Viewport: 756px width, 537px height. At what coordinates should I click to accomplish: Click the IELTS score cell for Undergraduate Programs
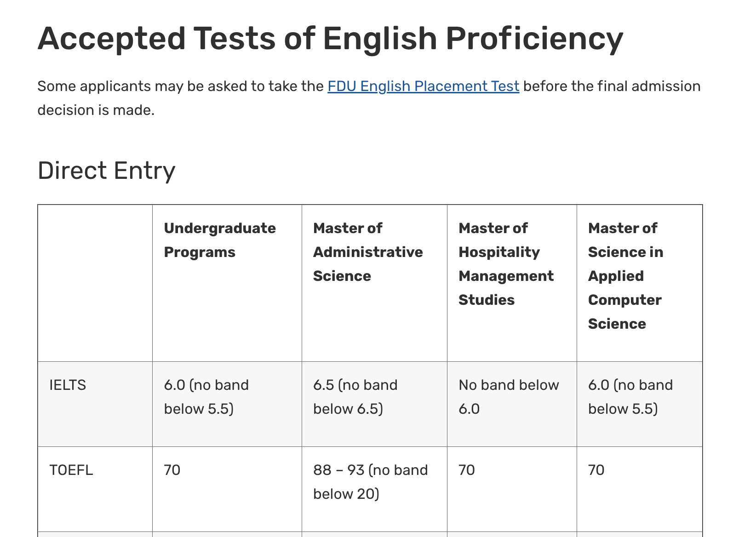tap(206, 397)
